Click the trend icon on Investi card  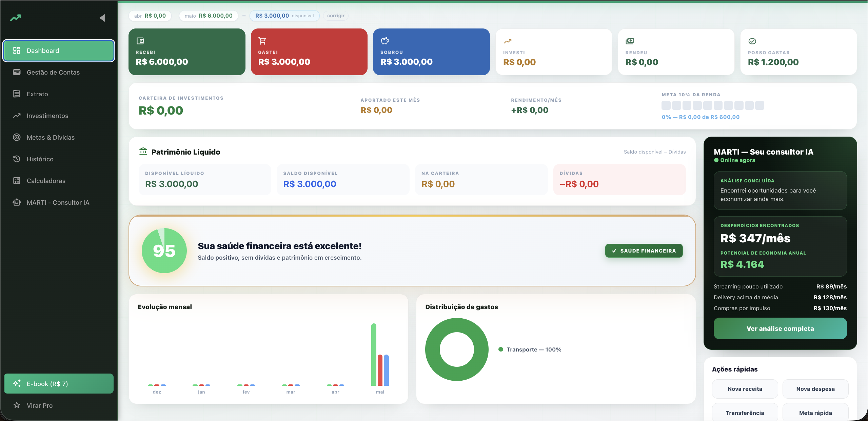(x=508, y=41)
